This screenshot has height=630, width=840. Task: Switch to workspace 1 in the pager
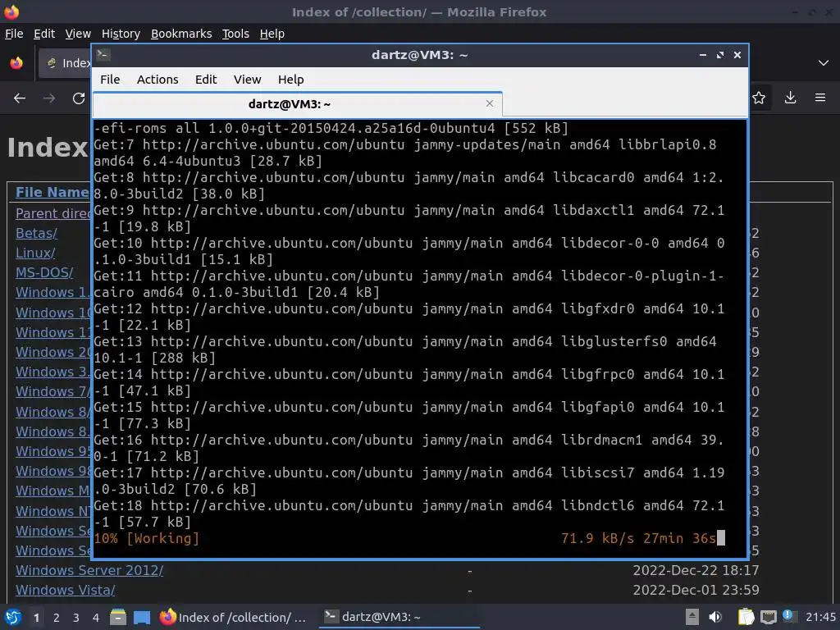click(36, 618)
